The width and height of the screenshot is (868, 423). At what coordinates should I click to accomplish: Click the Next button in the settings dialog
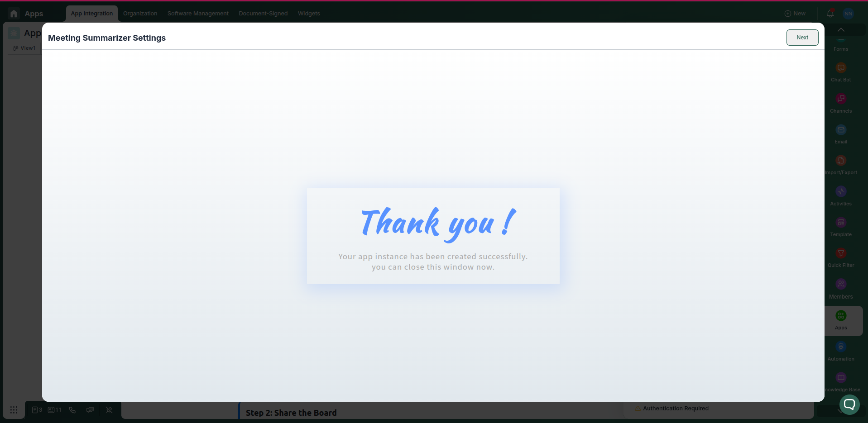(x=802, y=38)
